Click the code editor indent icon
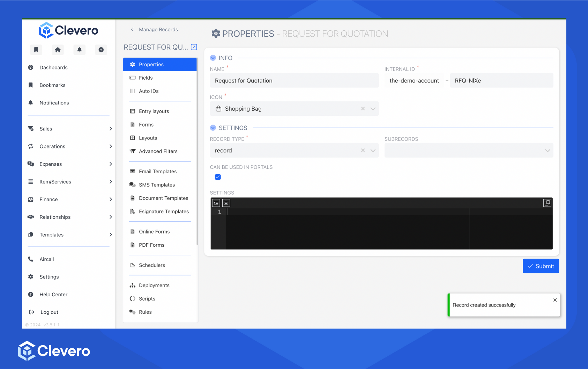Image resolution: width=588 pixels, height=369 pixels. coord(216,203)
